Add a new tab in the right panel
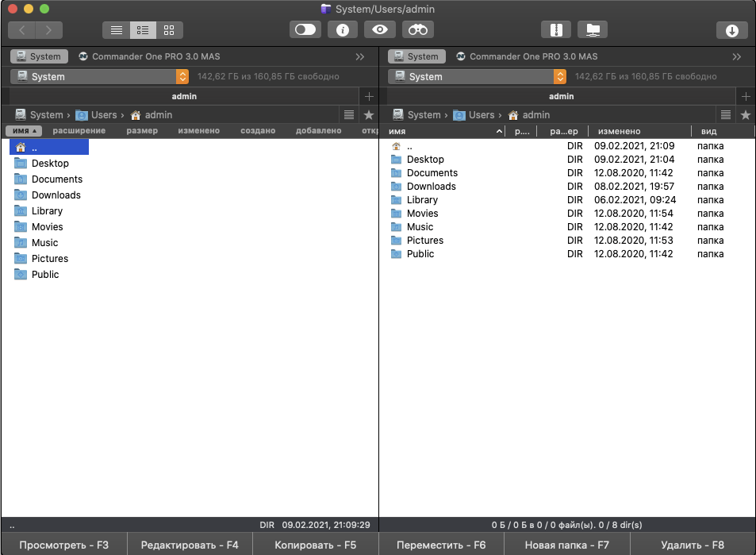 coord(746,96)
